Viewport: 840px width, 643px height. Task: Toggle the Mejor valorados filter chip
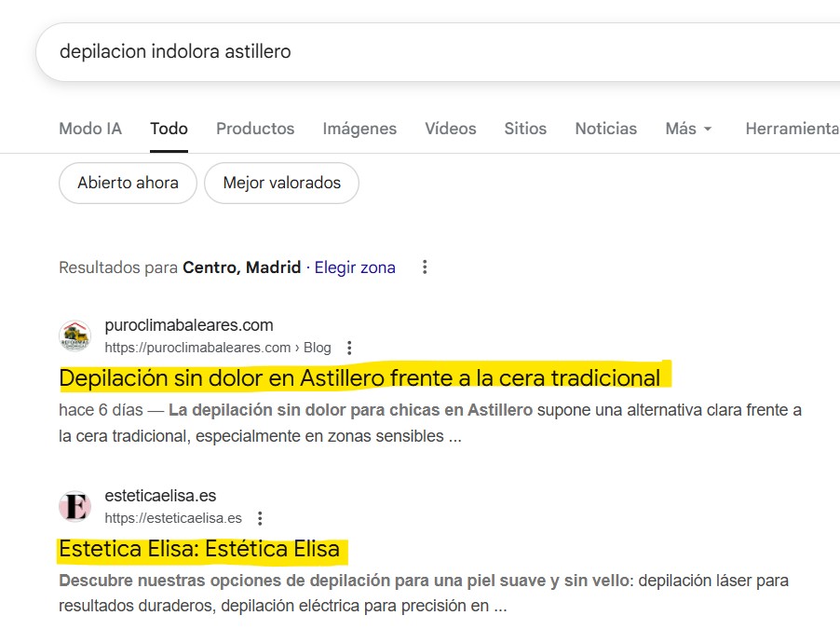[x=281, y=183]
